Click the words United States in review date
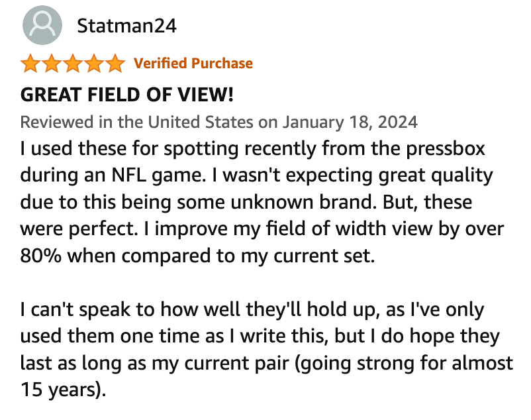Image resolution: width=531 pixels, height=420 pixels. [x=201, y=122]
